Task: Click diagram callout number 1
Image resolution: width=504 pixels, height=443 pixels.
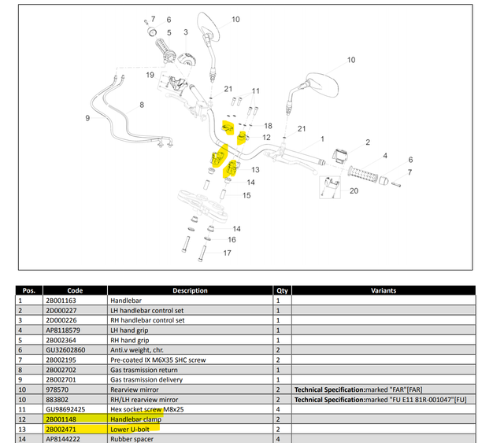Action: click(x=322, y=139)
